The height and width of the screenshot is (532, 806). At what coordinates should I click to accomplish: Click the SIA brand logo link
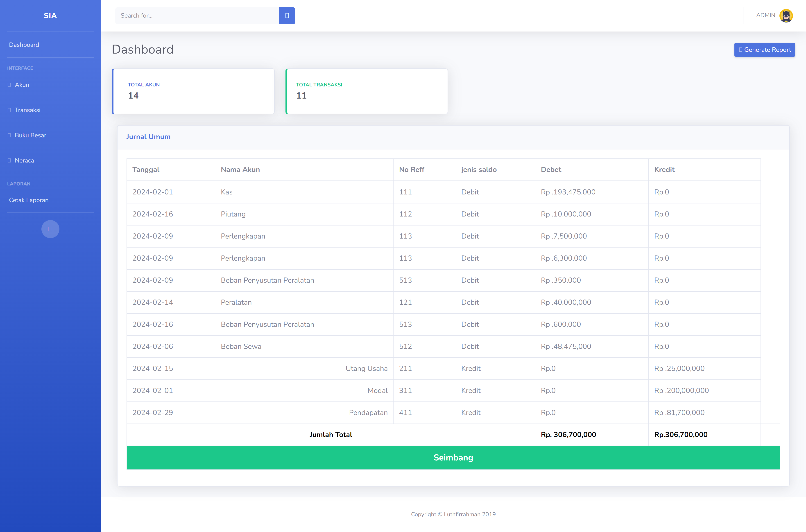click(x=50, y=16)
